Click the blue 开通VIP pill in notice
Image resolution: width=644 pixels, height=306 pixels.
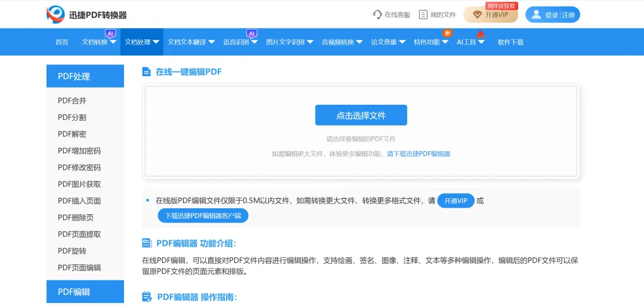tap(456, 201)
